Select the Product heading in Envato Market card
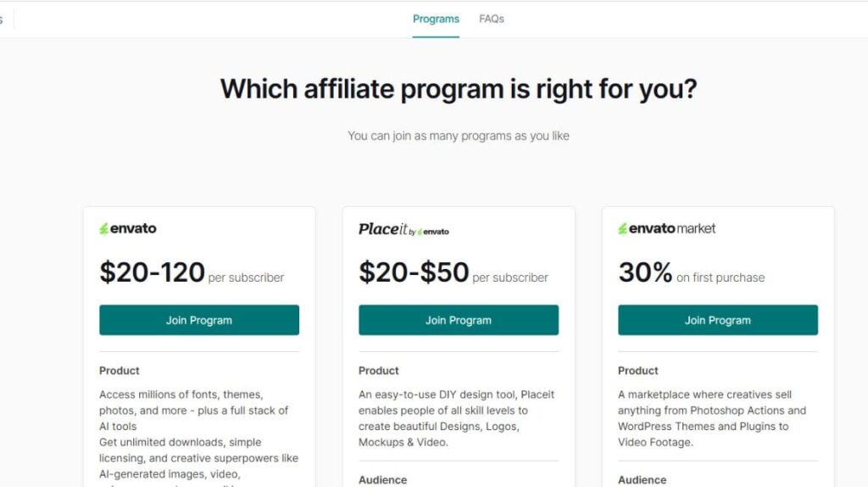The width and height of the screenshot is (868, 487). coord(638,371)
